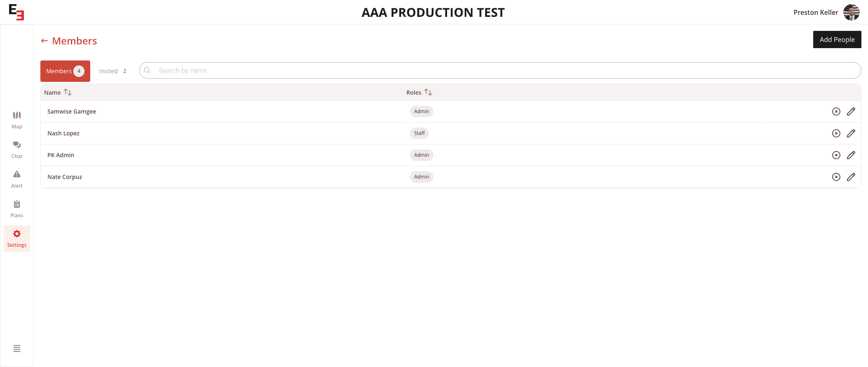Sort the table by Roles column arrows
Image resolution: width=868 pixels, height=367 pixels.
point(428,92)
